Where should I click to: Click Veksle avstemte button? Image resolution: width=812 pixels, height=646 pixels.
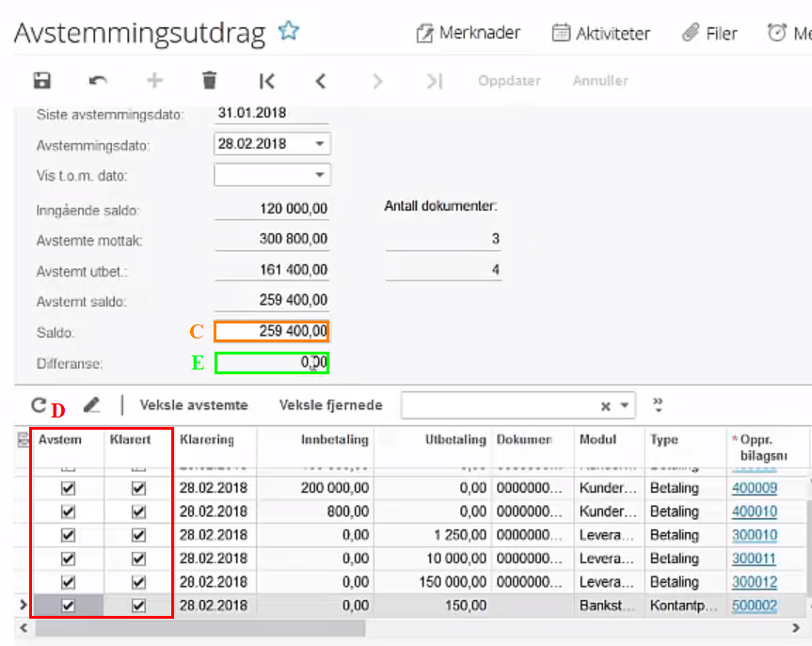click(x=194, y=405)
